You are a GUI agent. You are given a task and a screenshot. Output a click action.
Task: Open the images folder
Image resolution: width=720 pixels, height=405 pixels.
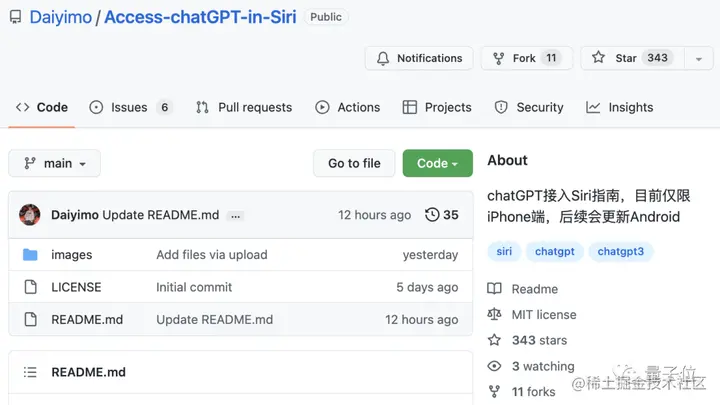coord(72,255)
